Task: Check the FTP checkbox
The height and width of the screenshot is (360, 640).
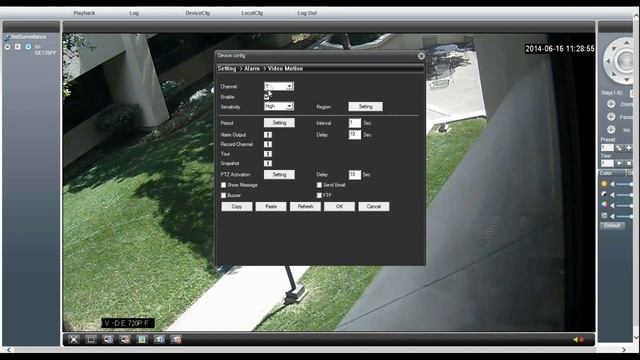Action: tap(319, 196)
